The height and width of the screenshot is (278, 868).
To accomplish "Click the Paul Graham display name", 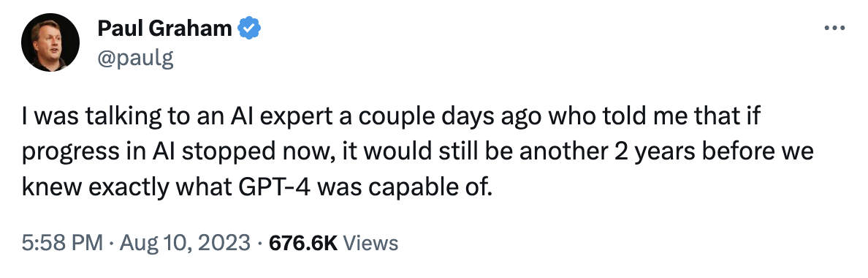I will [164, 29].
